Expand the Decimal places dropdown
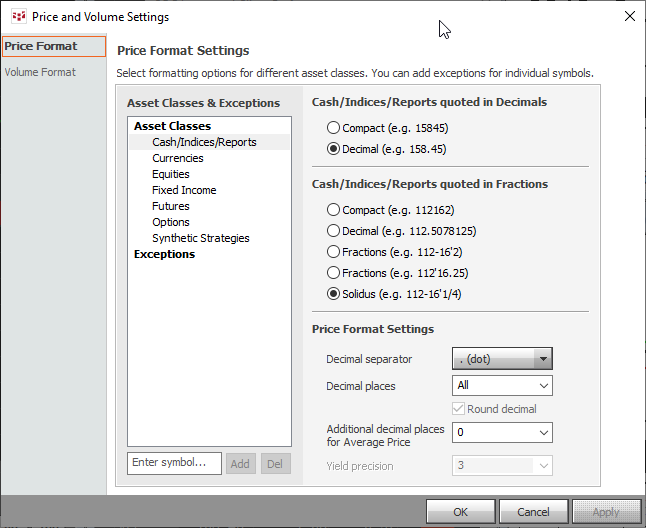Viewport: 646px width, 528px height. (502, 386)
